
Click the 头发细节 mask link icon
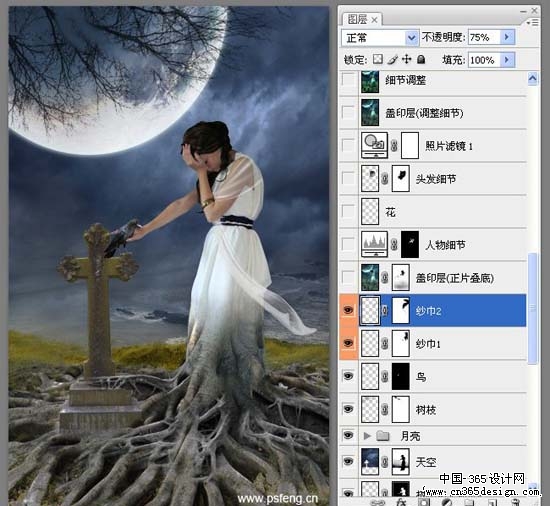[385, 179]
